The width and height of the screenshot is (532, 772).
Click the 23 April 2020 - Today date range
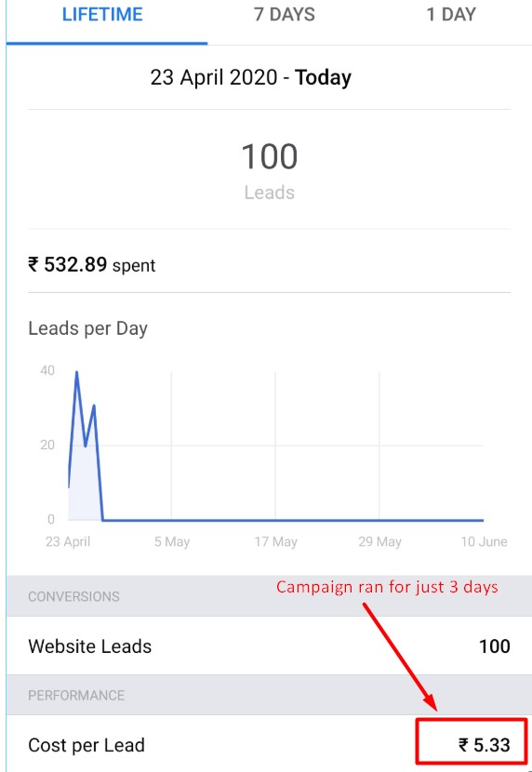pyautogui.click(x=251, y=77)
